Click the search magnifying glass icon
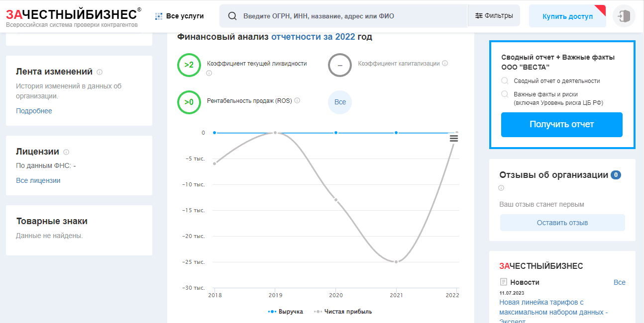The height and width of the screenshot is (323, 644). (x=232, y=15)
